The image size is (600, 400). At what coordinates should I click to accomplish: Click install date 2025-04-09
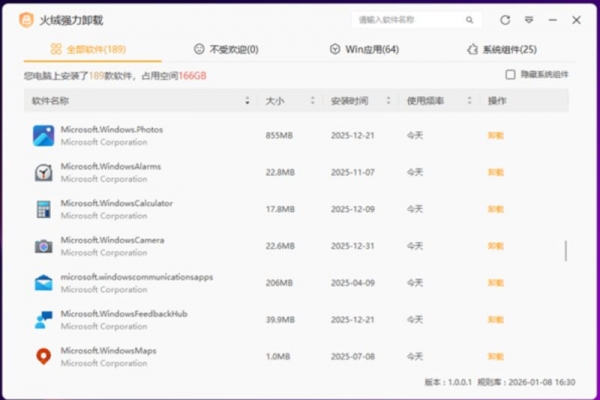pyautogui.click(x=352, y=283)
